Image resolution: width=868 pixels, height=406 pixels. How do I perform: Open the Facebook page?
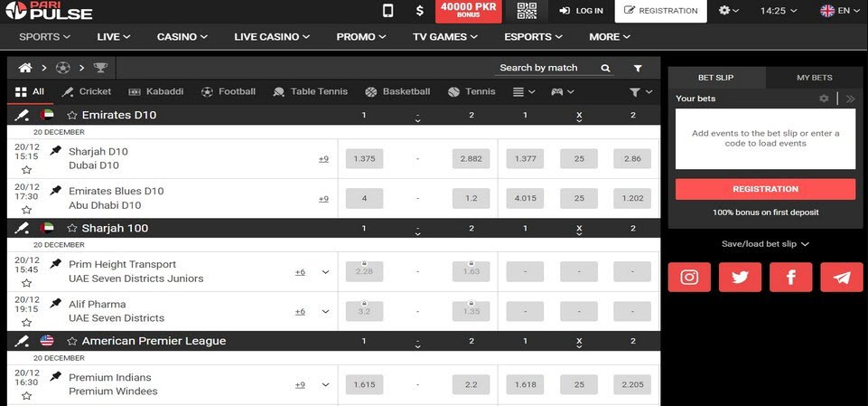pyautogui.click(x=790, y=277)
